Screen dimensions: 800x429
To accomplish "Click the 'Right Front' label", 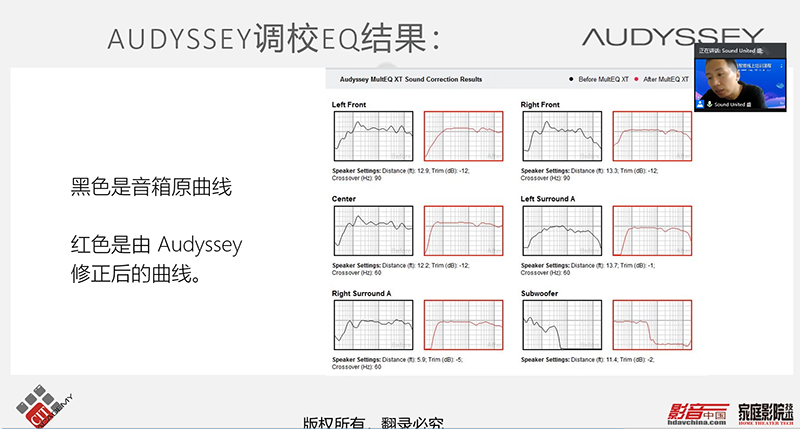I will [540, 105].
